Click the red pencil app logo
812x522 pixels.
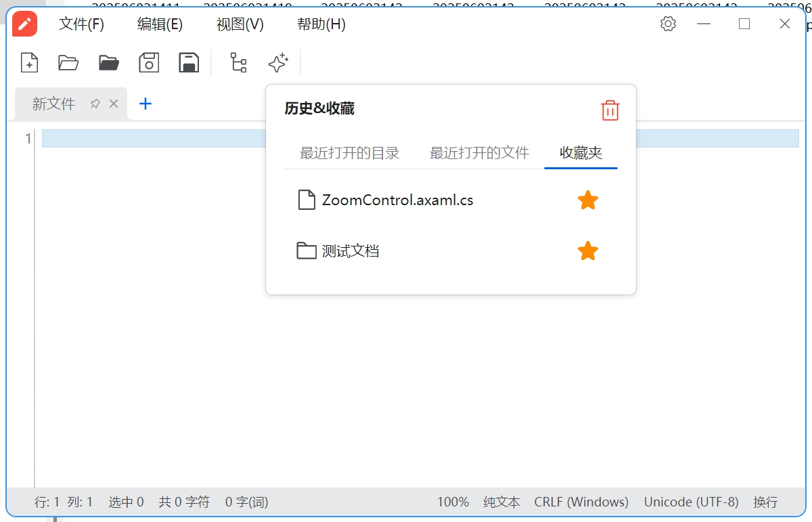[25, 24]
